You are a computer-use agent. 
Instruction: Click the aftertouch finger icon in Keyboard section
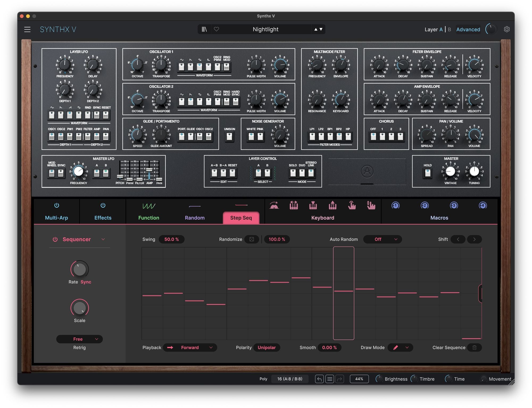(x=352, y=205)
